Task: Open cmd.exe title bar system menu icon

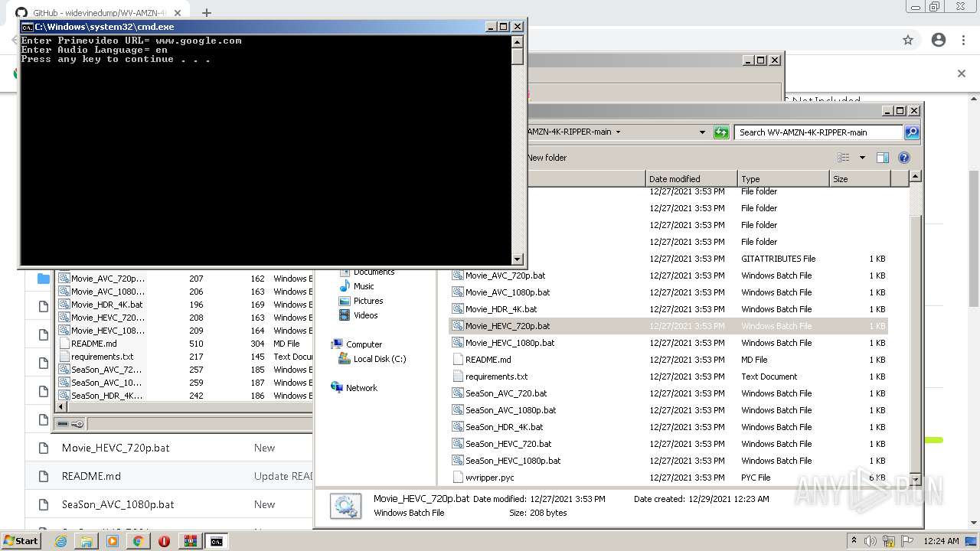Action: tap(27, 27)
